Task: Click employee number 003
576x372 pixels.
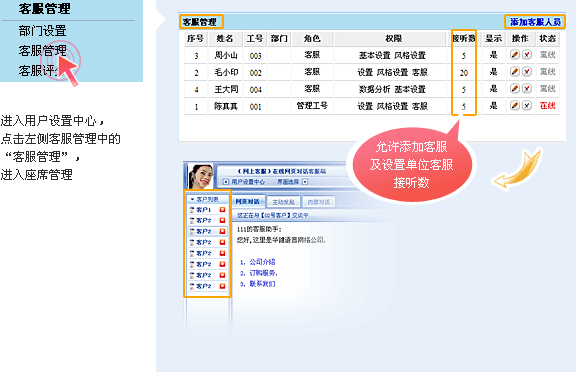Action: (255, 56)
